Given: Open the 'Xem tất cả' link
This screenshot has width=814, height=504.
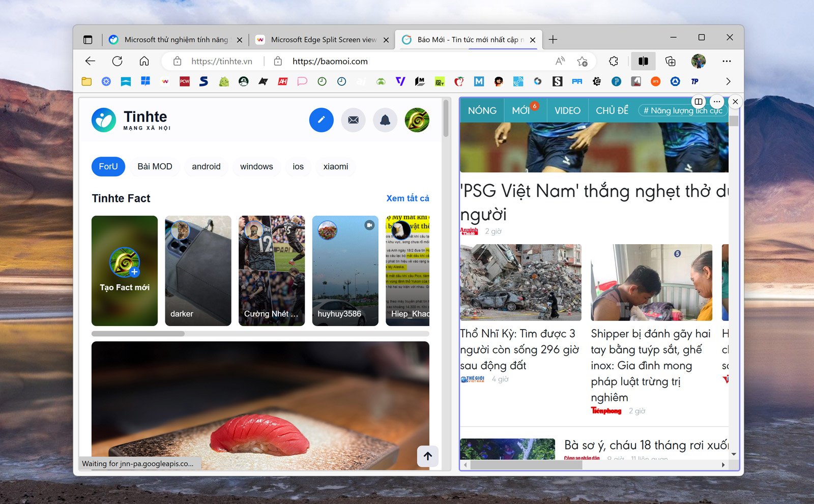Looking at the screenshot, I should [x=407, y=198].
